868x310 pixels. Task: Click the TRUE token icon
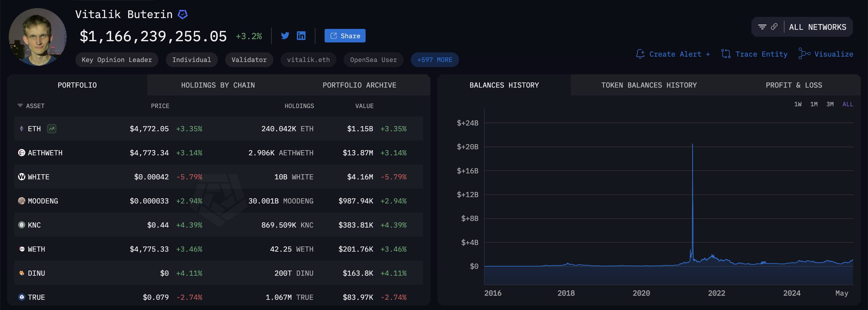[x=22, y=297]
